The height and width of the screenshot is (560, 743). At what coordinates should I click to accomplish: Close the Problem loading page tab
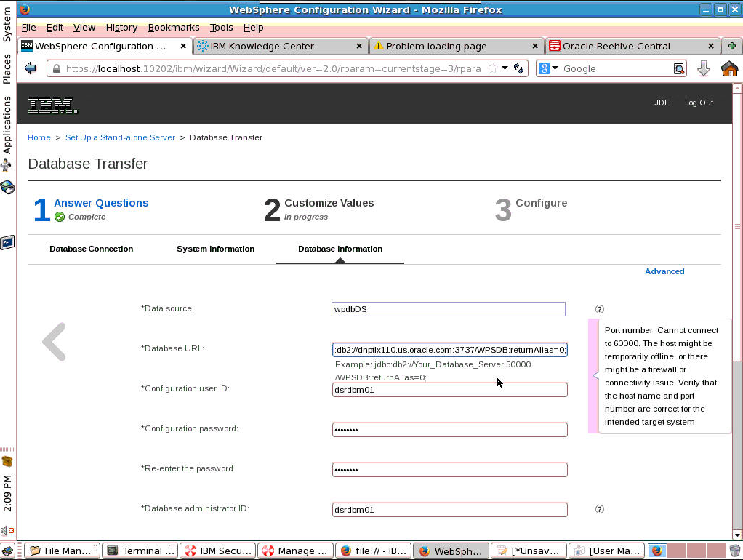click(x=536, y=46)
